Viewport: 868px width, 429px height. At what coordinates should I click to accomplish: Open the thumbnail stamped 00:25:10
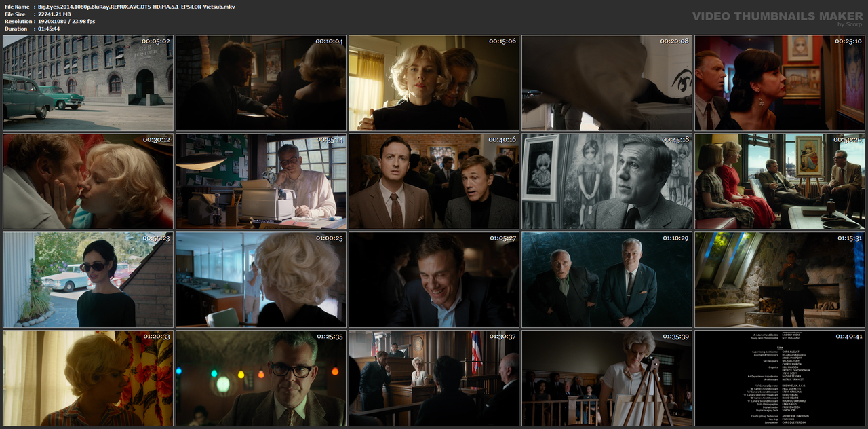780,83
